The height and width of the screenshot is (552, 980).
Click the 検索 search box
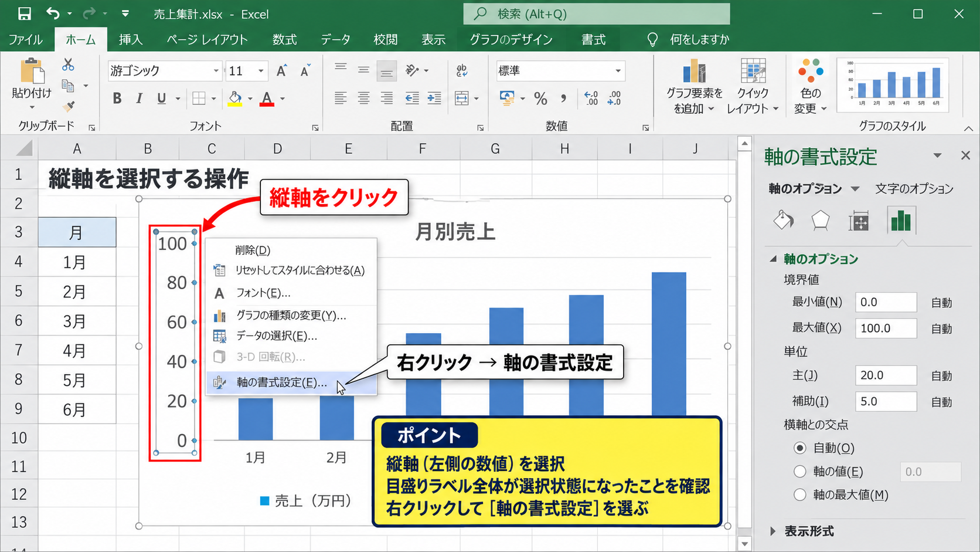(597, 13)
